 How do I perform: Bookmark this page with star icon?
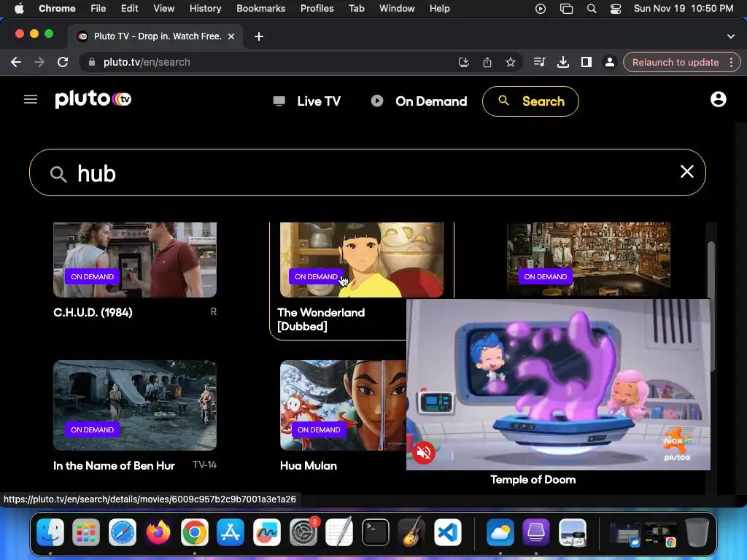(510, 62)
